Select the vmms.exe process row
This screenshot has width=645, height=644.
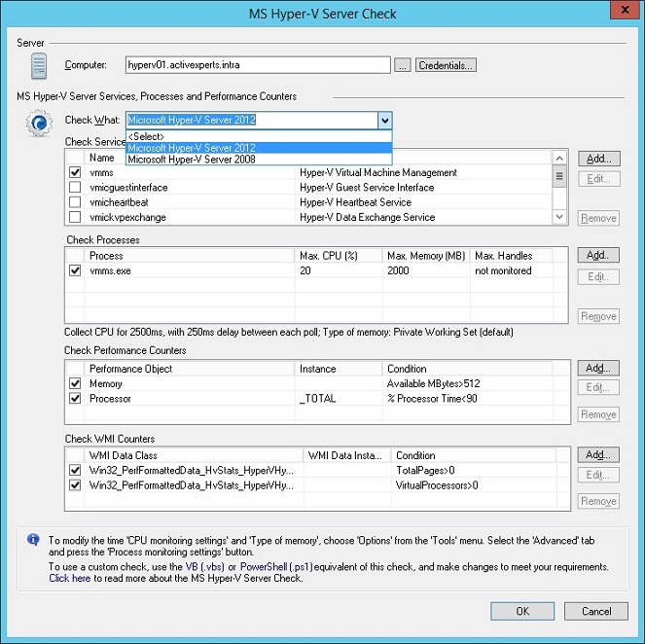(316, 270)
